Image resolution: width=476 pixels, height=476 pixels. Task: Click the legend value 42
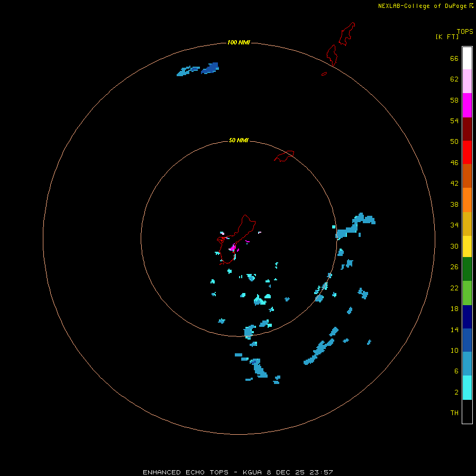click(454, 184)
